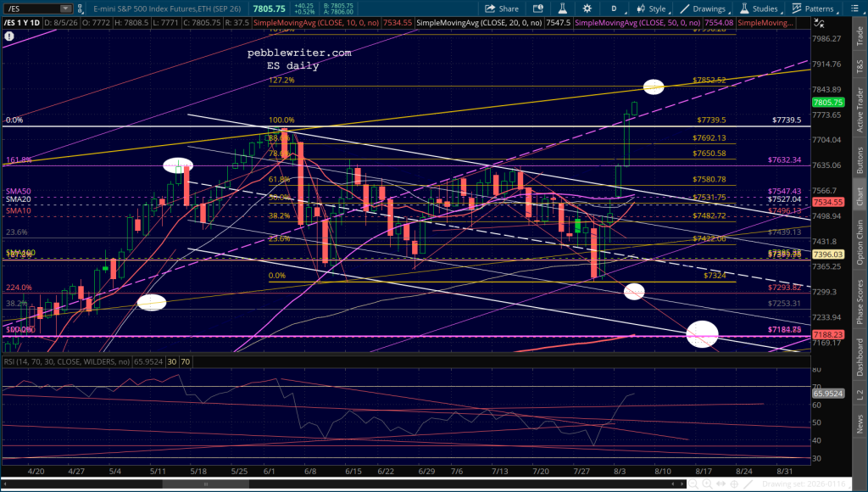Screen dimensions: 868x492
Task: Click the /ES 1 Y 1D chart label
Action: (x=22, y=23)
